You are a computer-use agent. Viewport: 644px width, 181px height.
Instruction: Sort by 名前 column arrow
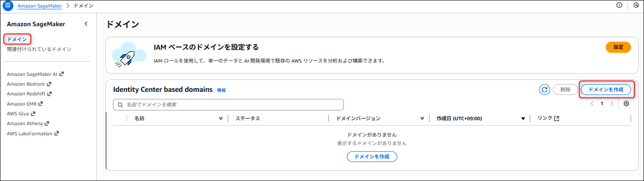220,118
